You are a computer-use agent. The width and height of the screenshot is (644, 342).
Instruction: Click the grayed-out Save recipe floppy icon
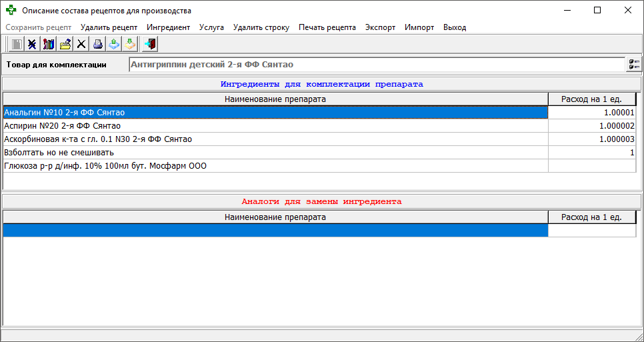(x=16, y=43)
